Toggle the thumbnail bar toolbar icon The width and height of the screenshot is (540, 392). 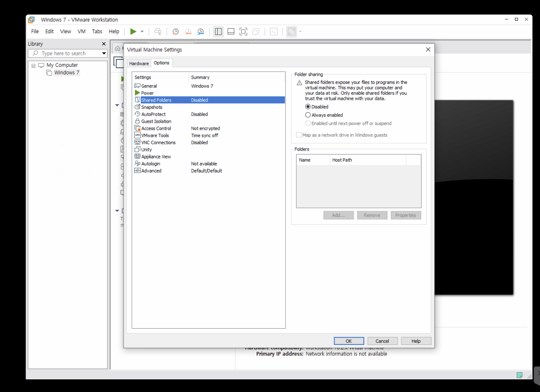(231, 32)
